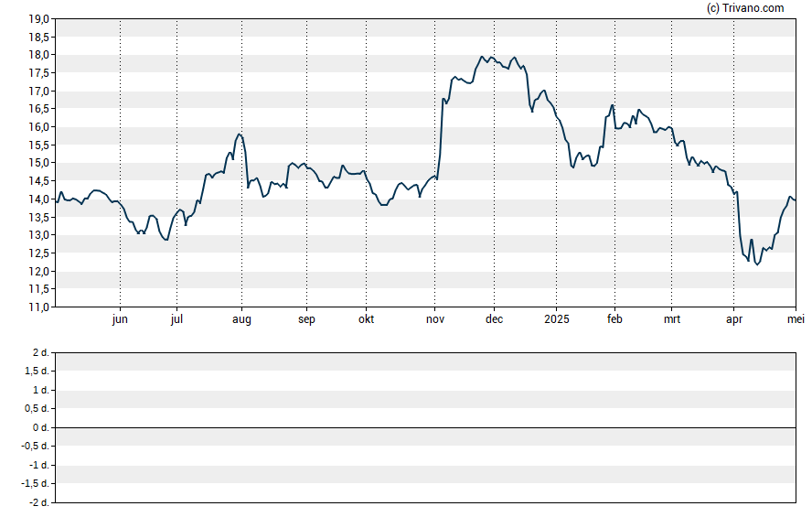Click the '(c) Trivano.com' copyright text
The height and width of the screenshot is (517, 812).
coord(745,7)
